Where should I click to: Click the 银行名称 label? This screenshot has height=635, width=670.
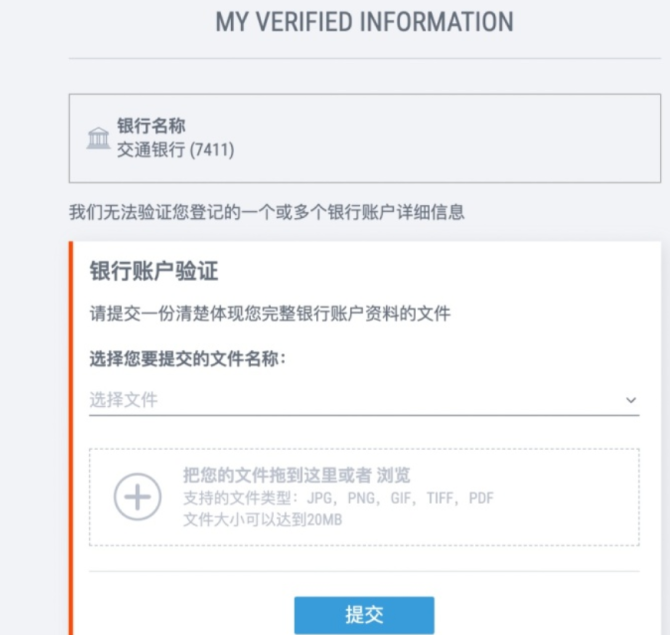click(x=151, y=126)
